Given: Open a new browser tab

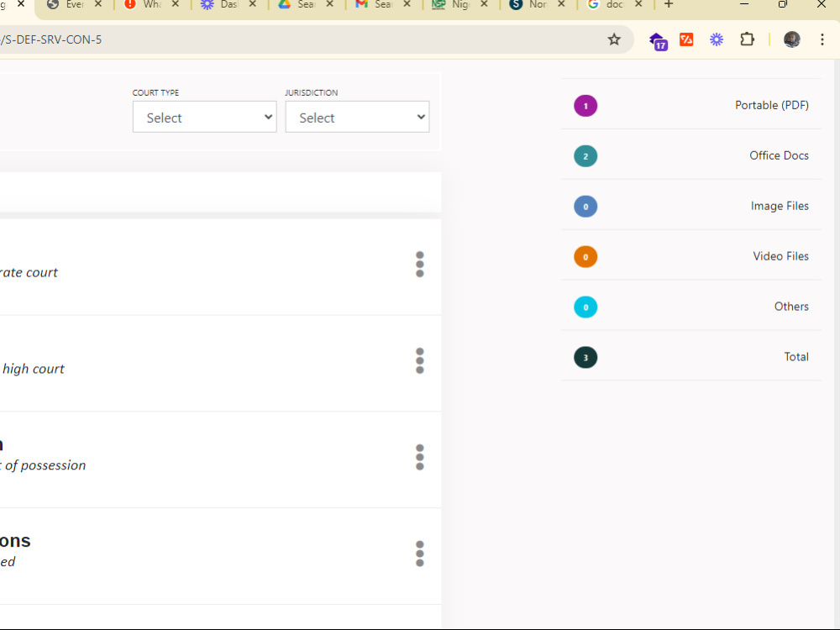Looking at the screenshot, I should pyautogui.click(x=669, y=4).
